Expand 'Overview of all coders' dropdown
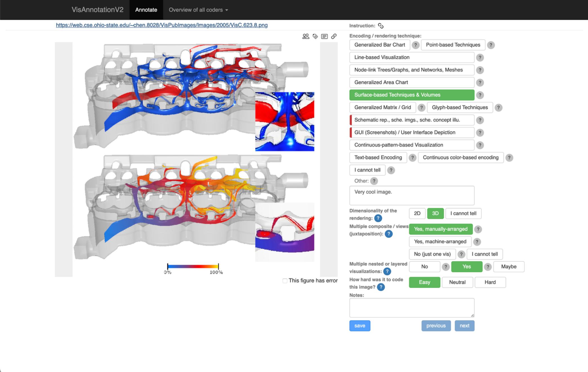 198,10
